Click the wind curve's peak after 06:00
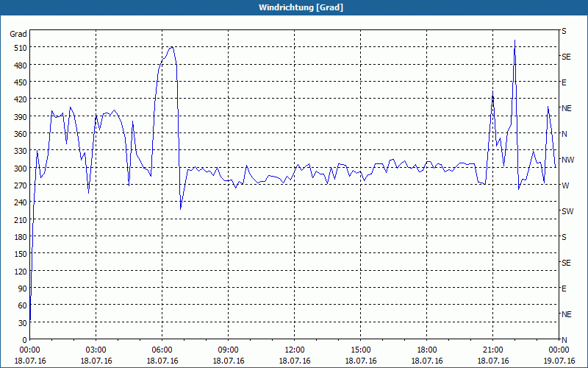The height and width of the screenshot is (368, 588). coord(171,47)
